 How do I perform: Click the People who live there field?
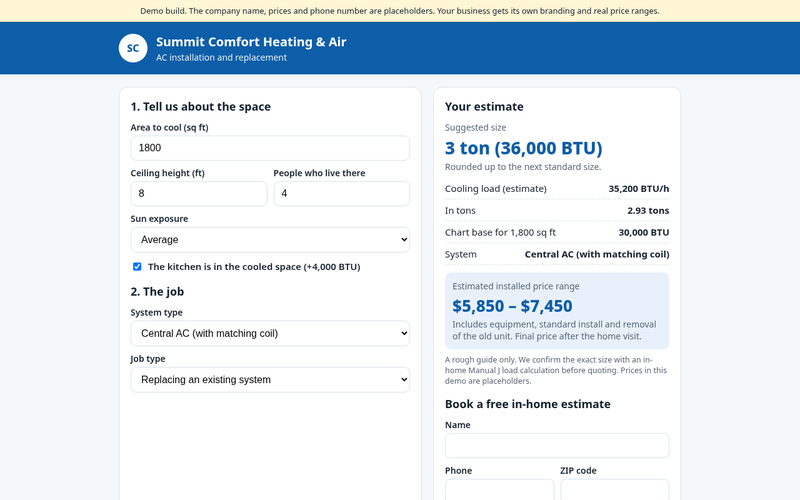(x=341, y=194)
